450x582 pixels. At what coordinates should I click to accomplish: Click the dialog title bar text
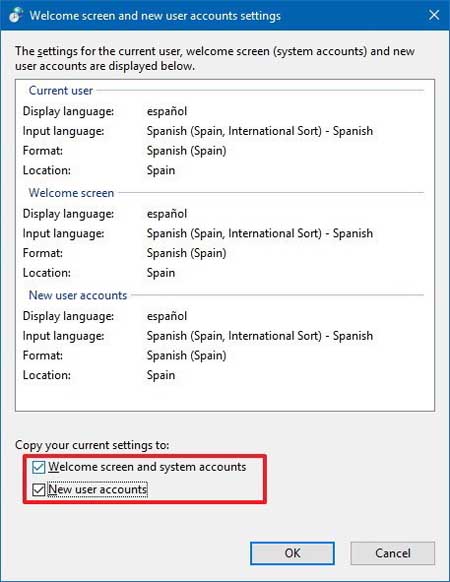(x=155, y=16)
